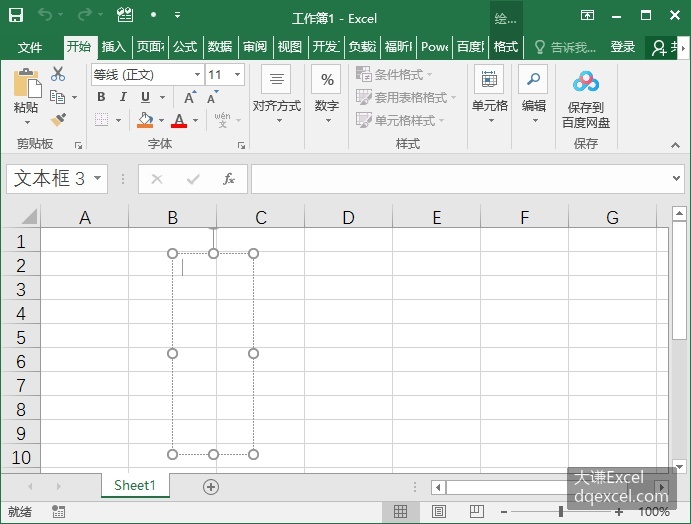691x524 pixels.
Task: Switch to Normal view
Action: pyautogui.click(x=400, y=512)
